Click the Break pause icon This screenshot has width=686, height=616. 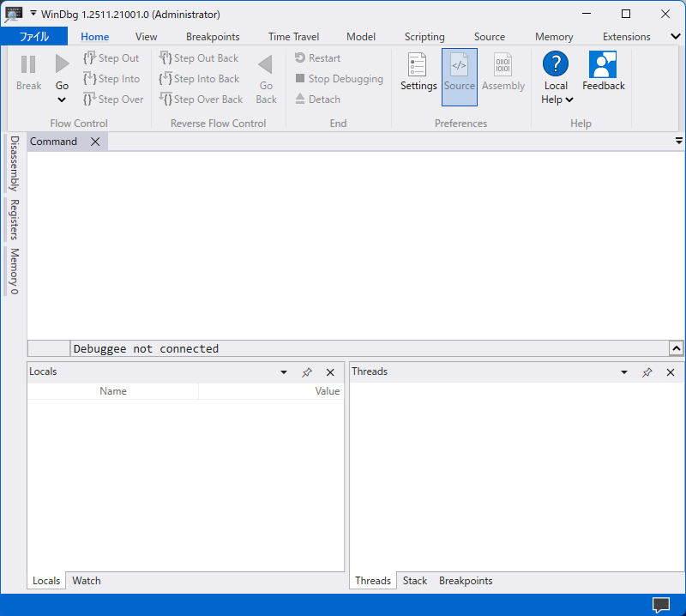pyautogui.click(x=28, y=64)
